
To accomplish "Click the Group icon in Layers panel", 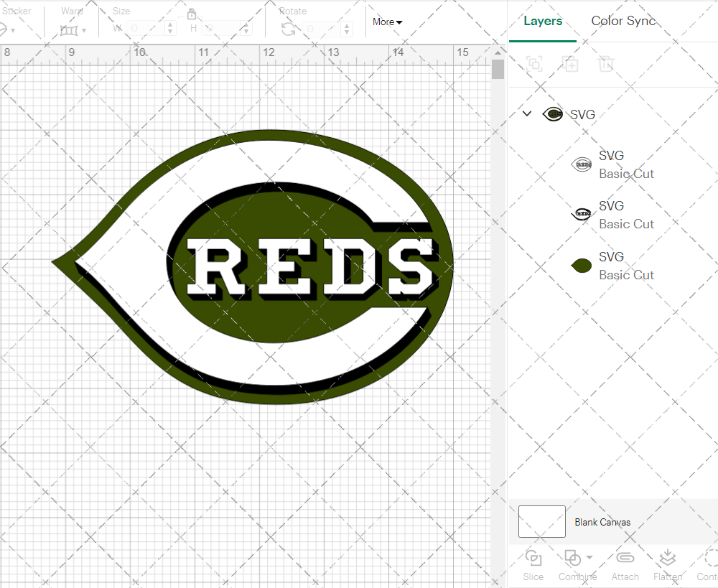I will (x=534, y=64).
